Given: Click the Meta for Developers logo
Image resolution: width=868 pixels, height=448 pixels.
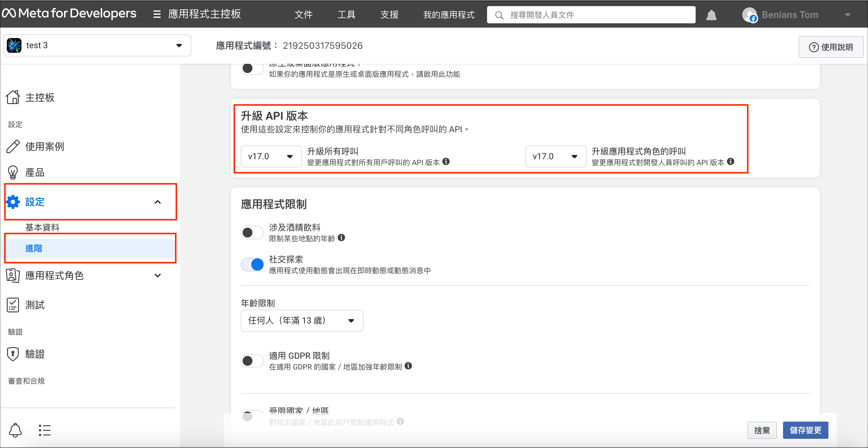Looking at the screenshot, I should tap(69, 14).
